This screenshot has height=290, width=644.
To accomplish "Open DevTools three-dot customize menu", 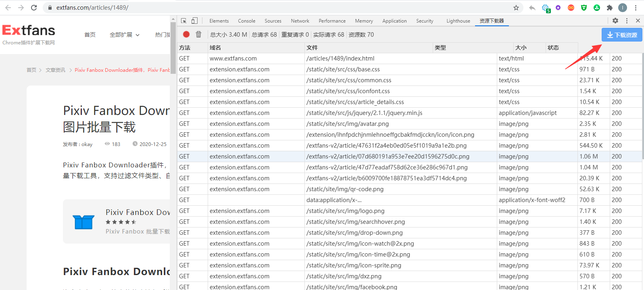I will [627, 21].
